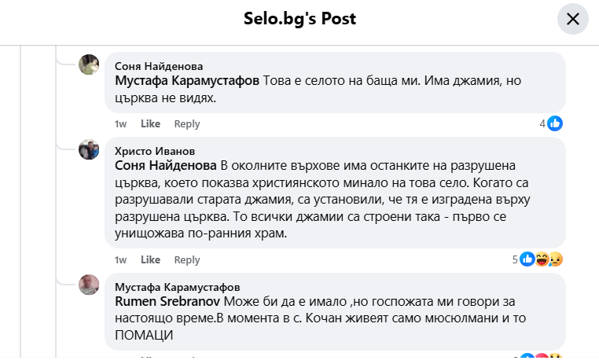Open mentioned user Соня Найденова in Христо's reply
This screenshot has height=364, width=599.
click(166, 166)
